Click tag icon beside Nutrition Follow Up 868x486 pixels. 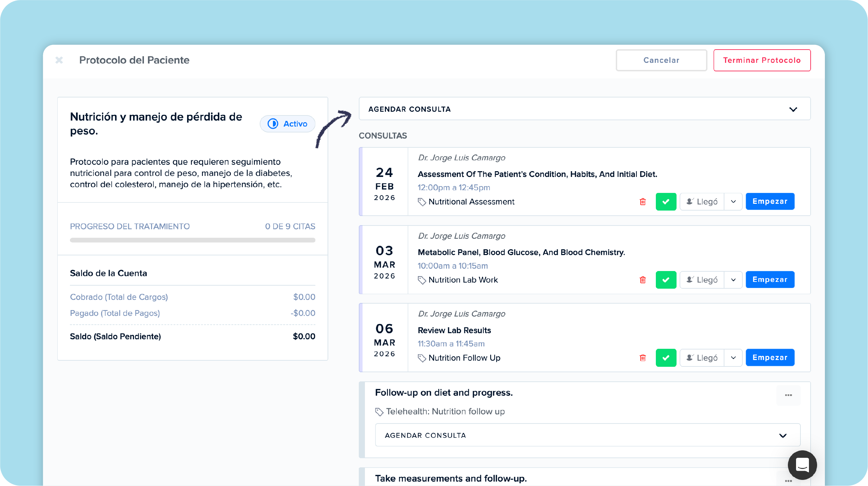click(422, 358)
